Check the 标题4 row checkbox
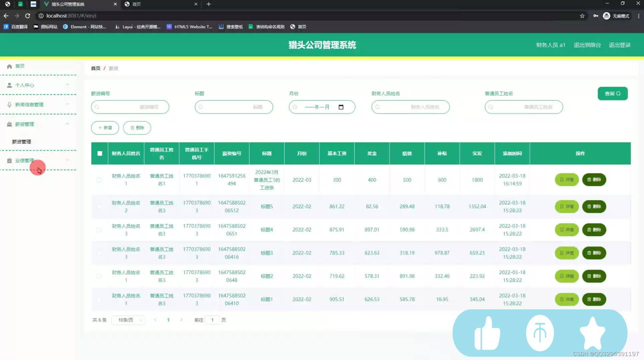The height and width of the screenshot is (360, 644). [99, 230]
